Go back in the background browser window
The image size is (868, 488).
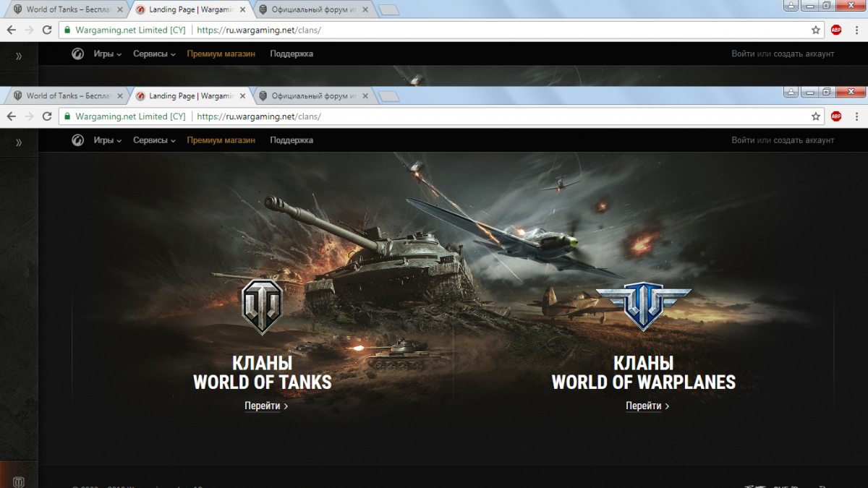click(11, 30)
